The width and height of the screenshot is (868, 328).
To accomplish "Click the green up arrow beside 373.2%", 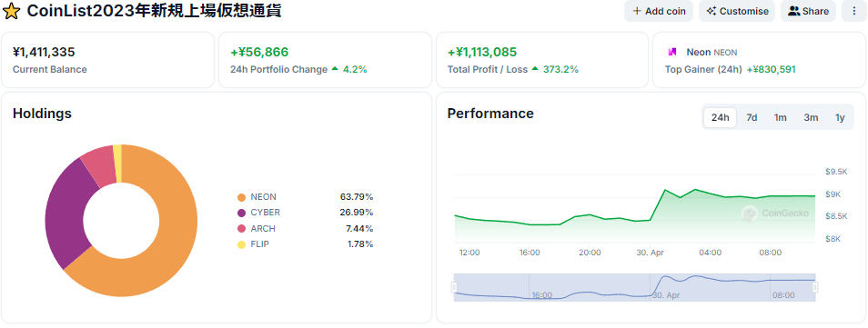I will click(x=535, y=69).
